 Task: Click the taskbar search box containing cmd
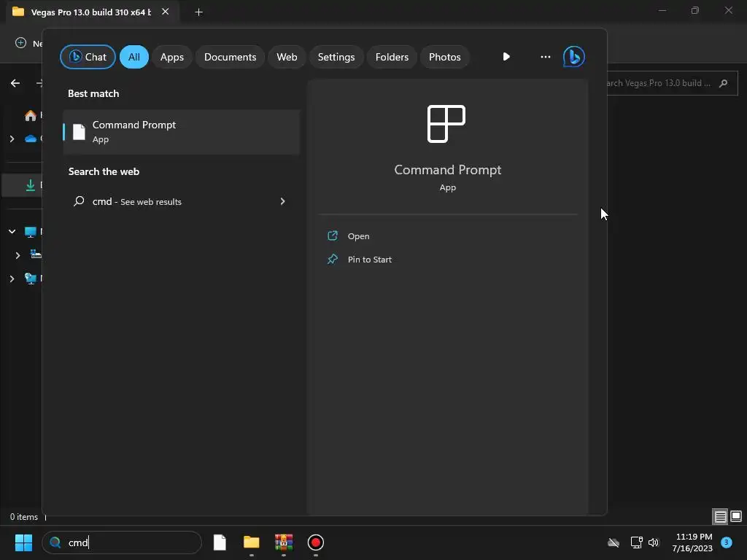pos(122,542)
